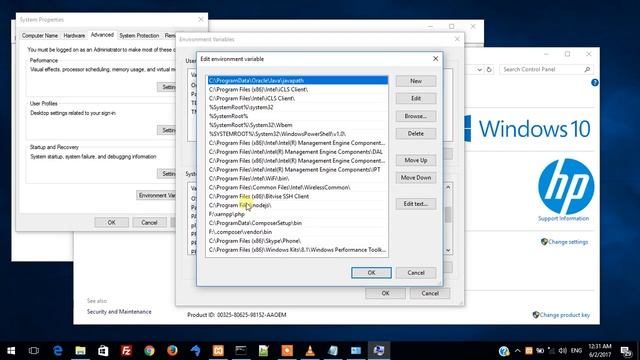Launch Microsoft Edge from the taskbar
Image resolution: width=640 pixels, height=360 pixels.
[58, 351]
